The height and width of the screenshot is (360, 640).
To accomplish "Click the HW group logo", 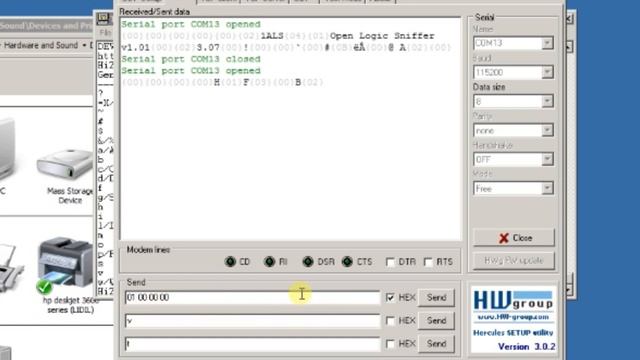I will click(x=513, y=301).
